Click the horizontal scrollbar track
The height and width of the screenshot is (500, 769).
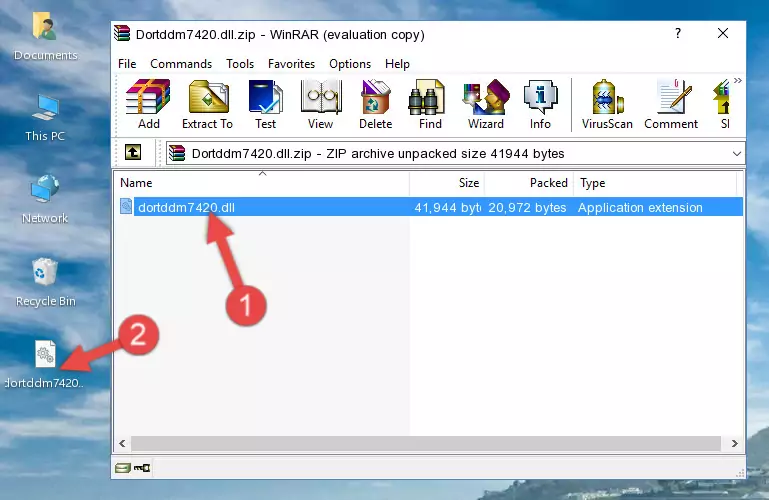pyautogui.click(x=426, y=443)
